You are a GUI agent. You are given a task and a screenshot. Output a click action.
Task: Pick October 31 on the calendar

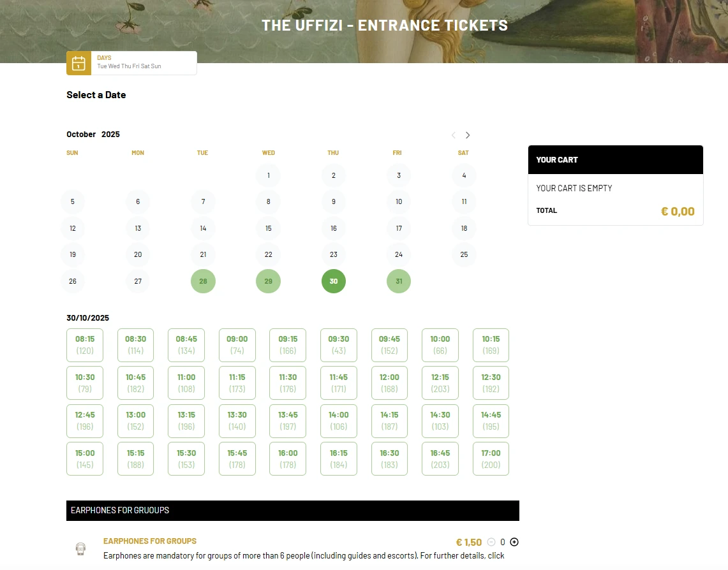(x=399, y=281)
